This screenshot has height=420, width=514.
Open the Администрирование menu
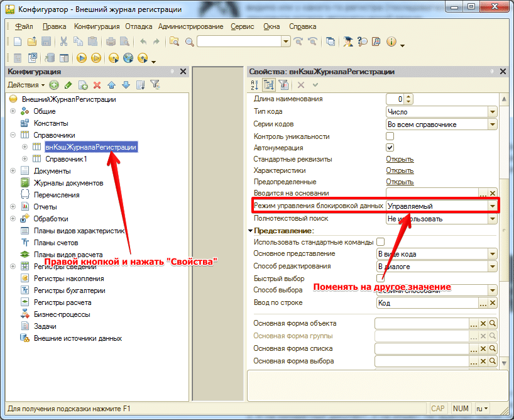pos(190,26)
